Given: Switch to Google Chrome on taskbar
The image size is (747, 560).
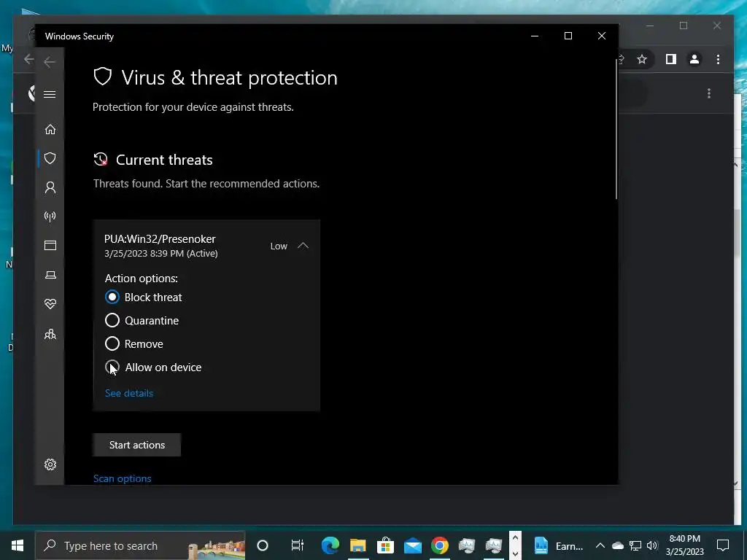Looking at the screenshot, I should pyautogui.click(x=440, y=545).
